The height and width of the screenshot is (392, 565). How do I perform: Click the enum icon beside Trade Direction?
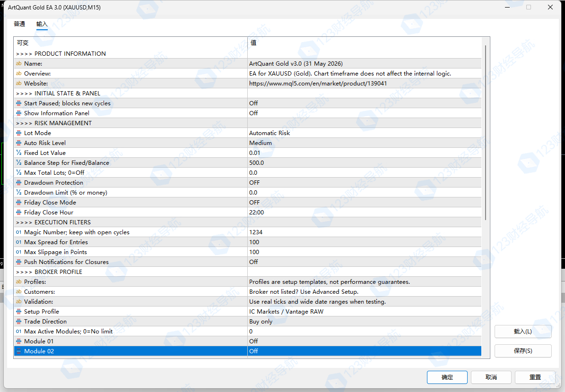click(19, 322)
